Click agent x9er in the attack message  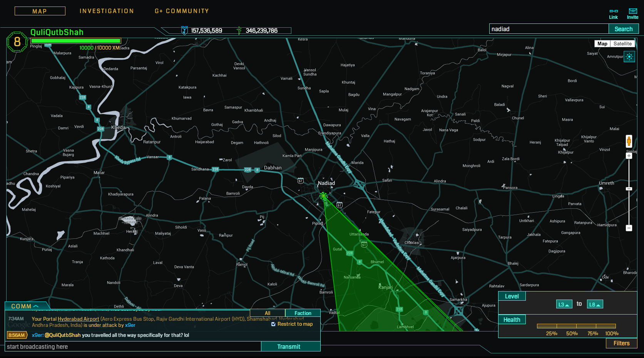130,325
